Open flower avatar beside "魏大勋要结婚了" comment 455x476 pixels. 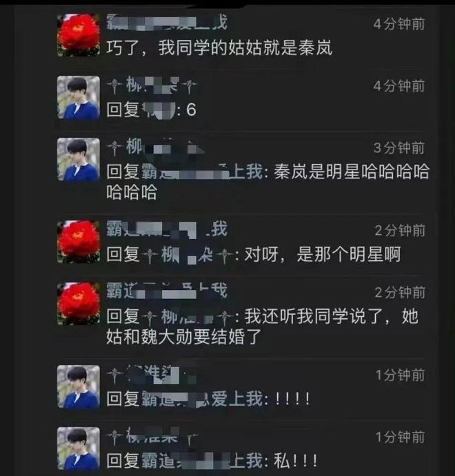coord(79,304)
